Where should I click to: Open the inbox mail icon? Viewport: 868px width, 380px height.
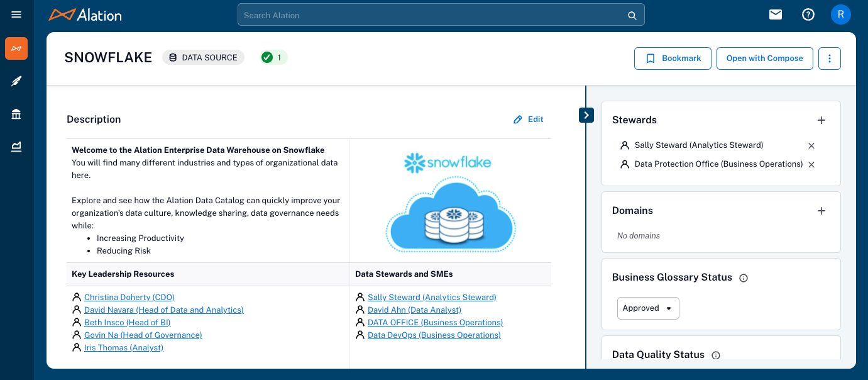pos(776,14)
